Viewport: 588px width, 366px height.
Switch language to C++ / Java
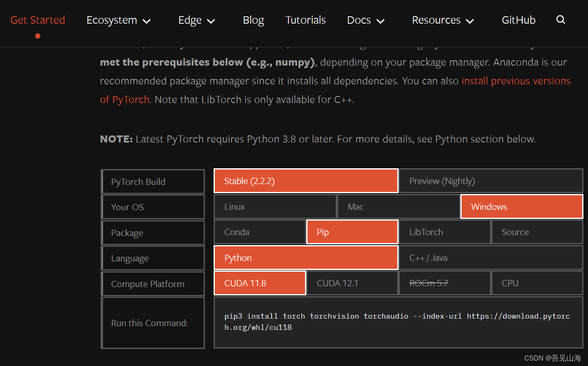point(490,258)
